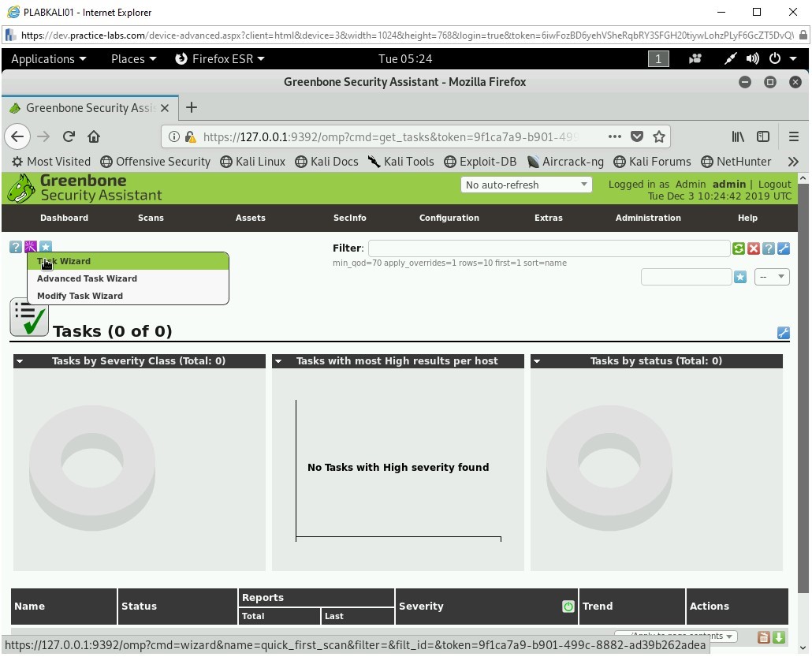Click the Firefox home icon

coord(94,136)
